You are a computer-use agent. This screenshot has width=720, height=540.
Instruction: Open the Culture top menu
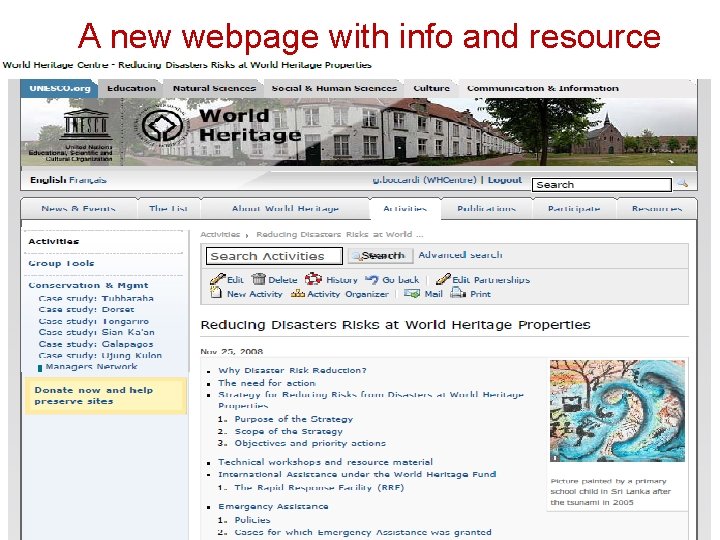pyautogui.click(x=432, y=88)
